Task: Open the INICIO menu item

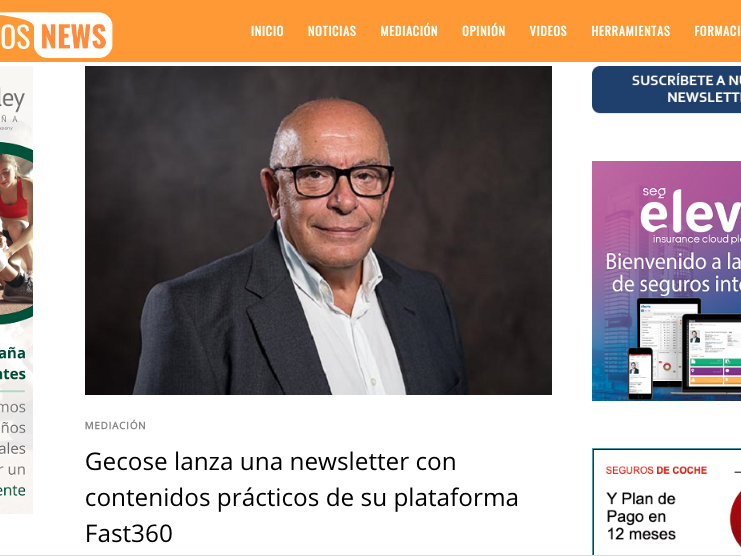Action: tap(267, 31)
